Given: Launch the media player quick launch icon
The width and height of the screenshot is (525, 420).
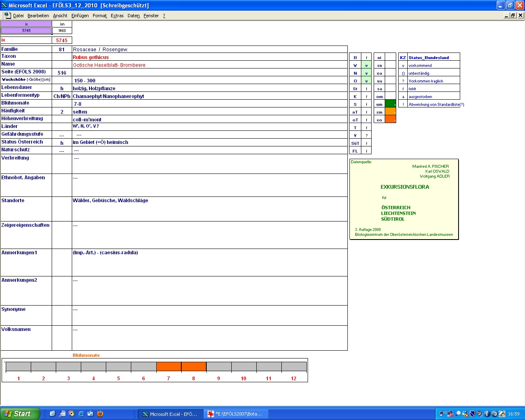Looking at the screenshot, I should [71, 414].
